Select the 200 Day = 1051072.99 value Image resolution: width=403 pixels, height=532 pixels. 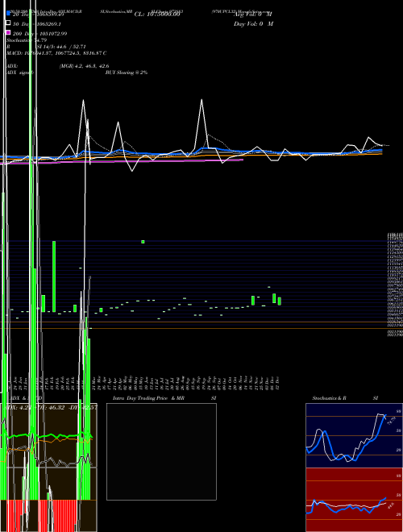39,34
